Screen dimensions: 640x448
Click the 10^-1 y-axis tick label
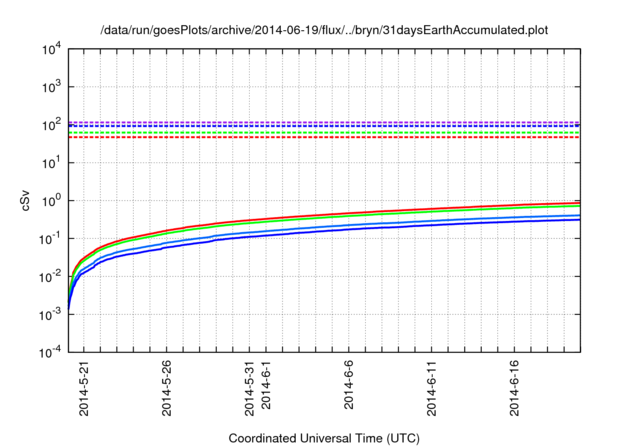(x=50, y=239)
